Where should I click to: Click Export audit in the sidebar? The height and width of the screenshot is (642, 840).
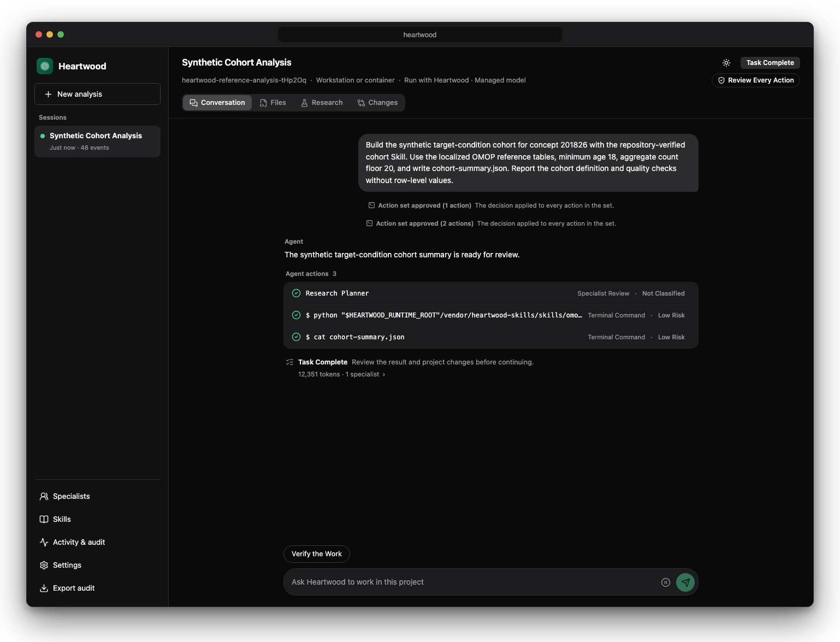[97, 588]
